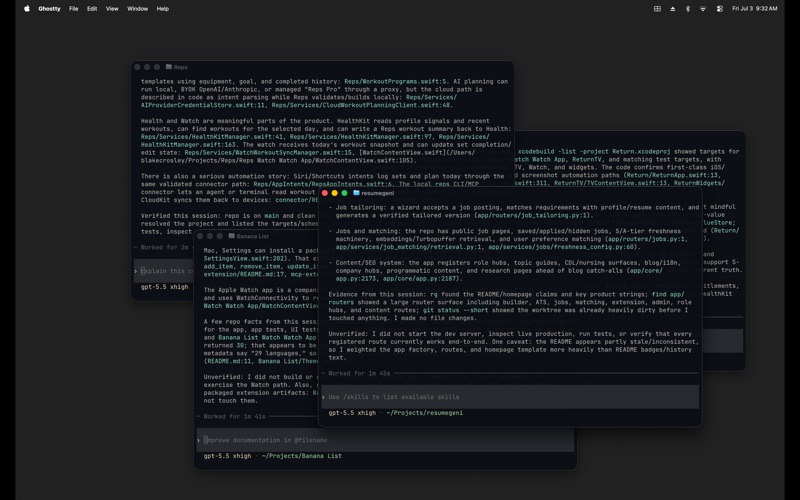Open the Wi-Fi status menu
Screen dimensions: 800x500
click(x=703, y=9)
